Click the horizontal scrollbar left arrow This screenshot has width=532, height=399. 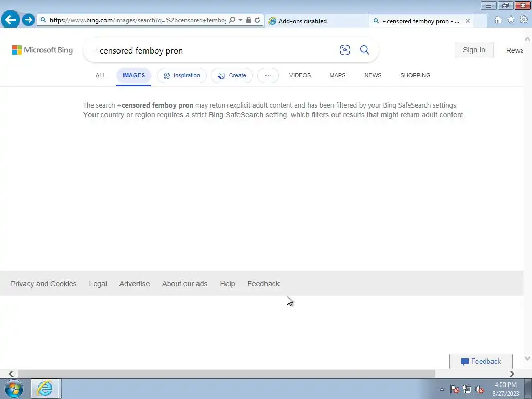click(x=11, y=374)
